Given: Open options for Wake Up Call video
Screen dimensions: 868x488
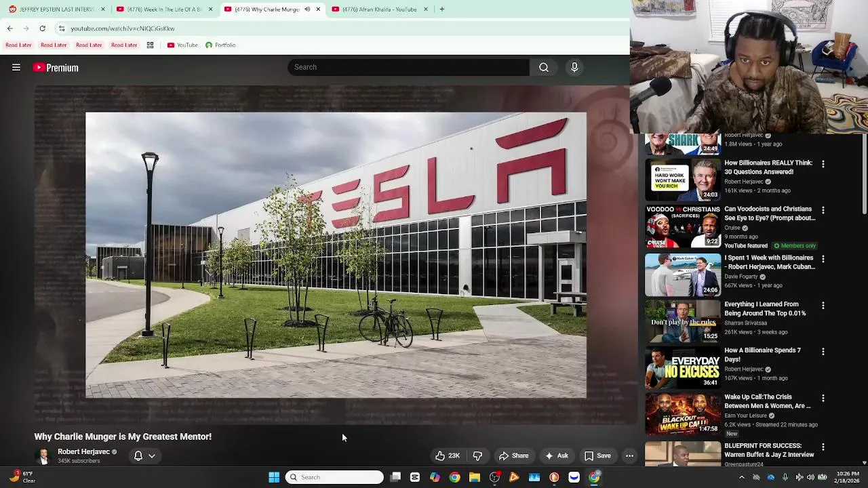Looking at the screenshot, I should tap(823, 398).
